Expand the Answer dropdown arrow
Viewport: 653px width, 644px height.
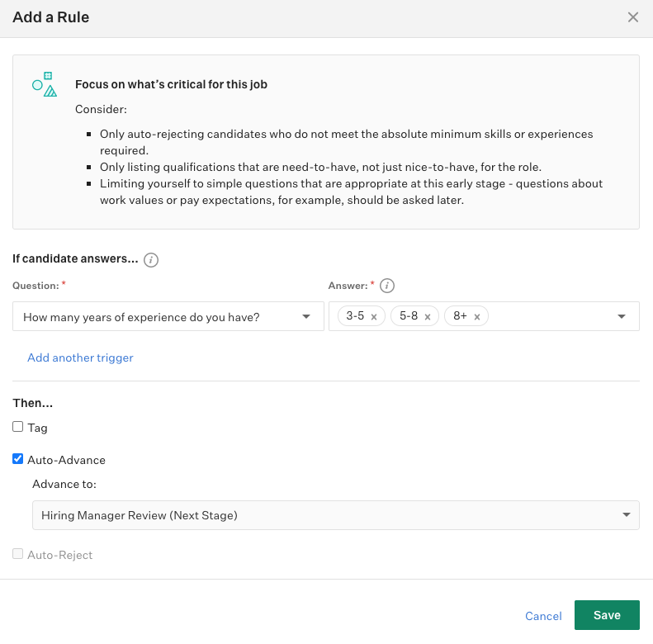(621, 316)
